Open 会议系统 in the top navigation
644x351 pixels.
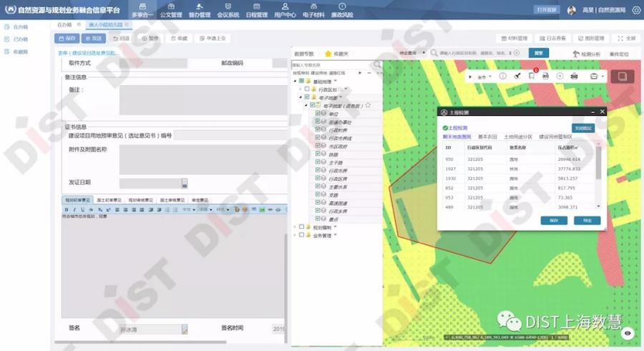(228, 10)
